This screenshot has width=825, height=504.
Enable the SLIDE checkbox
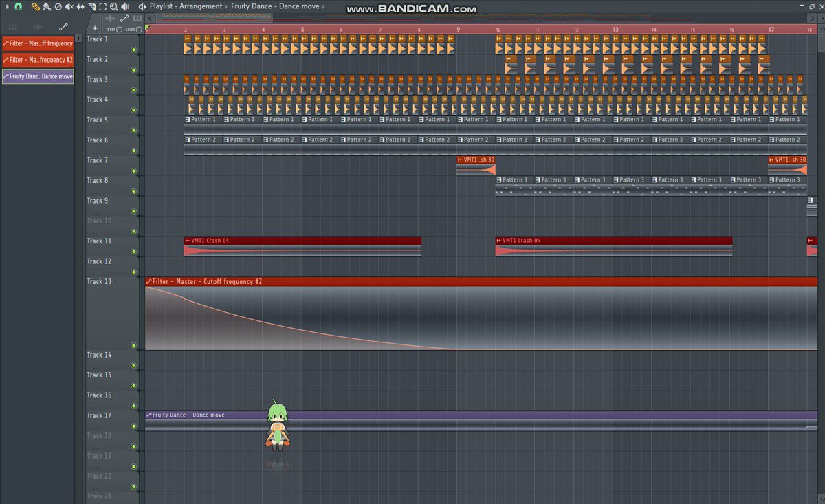pyautogui.click(x=139, y=30)
